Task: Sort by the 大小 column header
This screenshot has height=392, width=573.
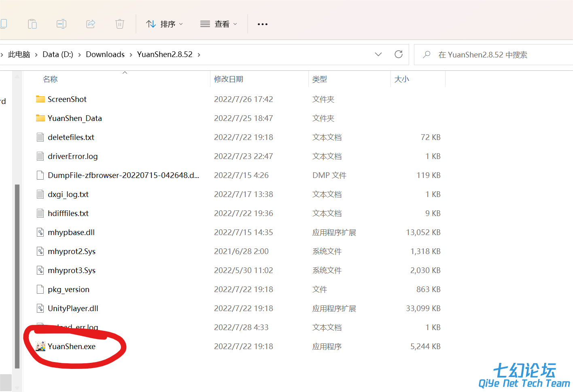Action: coord(402,79)
